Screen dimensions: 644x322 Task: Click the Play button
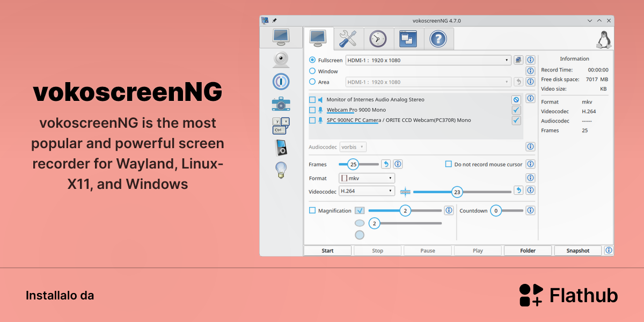pyautogui.click(x=478, y=251)
